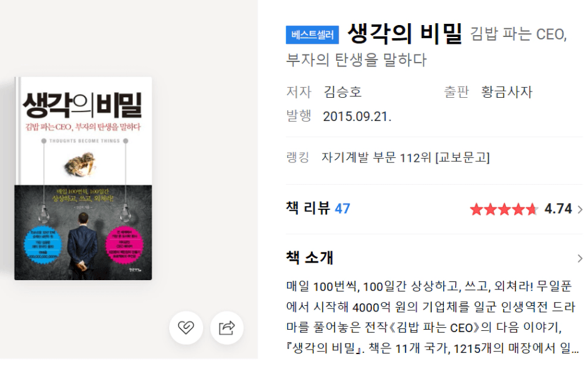The height and width of the screenshot is (366, 588).
Task: Click the book introduction paragraph text
Action: [432, 317]
